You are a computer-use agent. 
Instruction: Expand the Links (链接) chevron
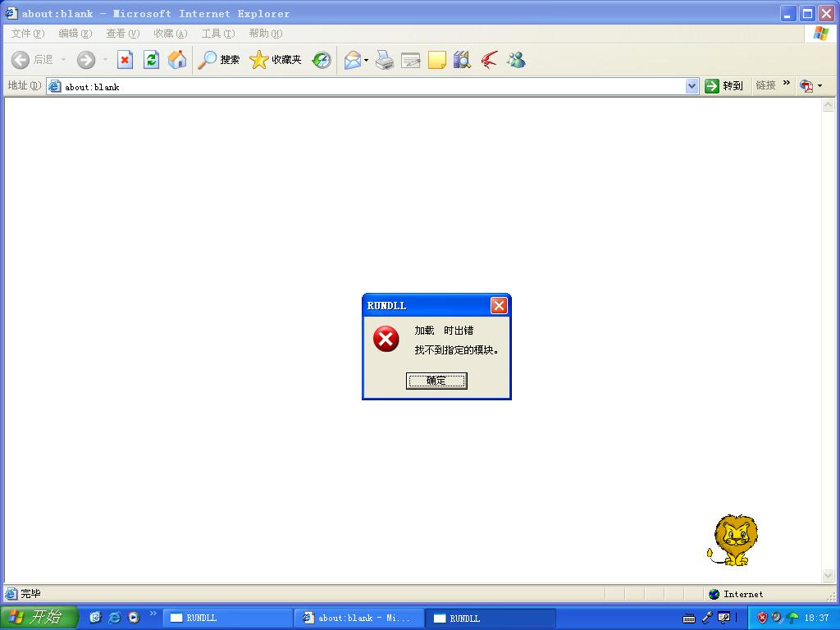tap(786, 83)
